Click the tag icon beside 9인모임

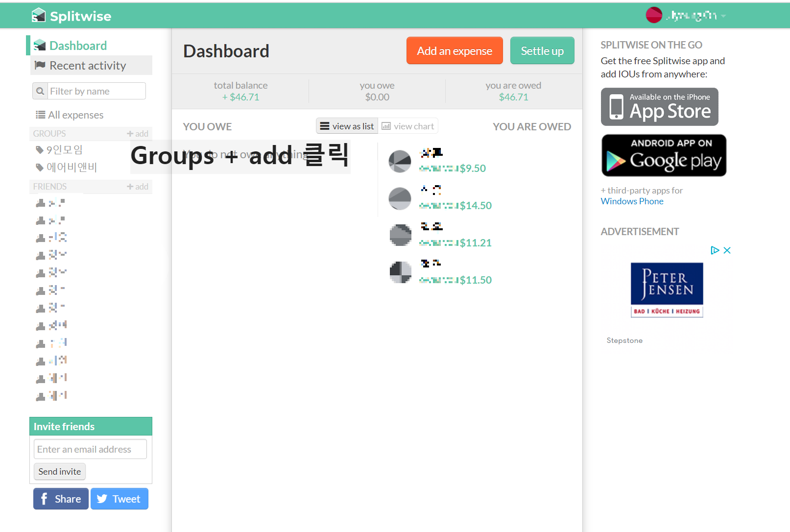[x=40, y=149]
